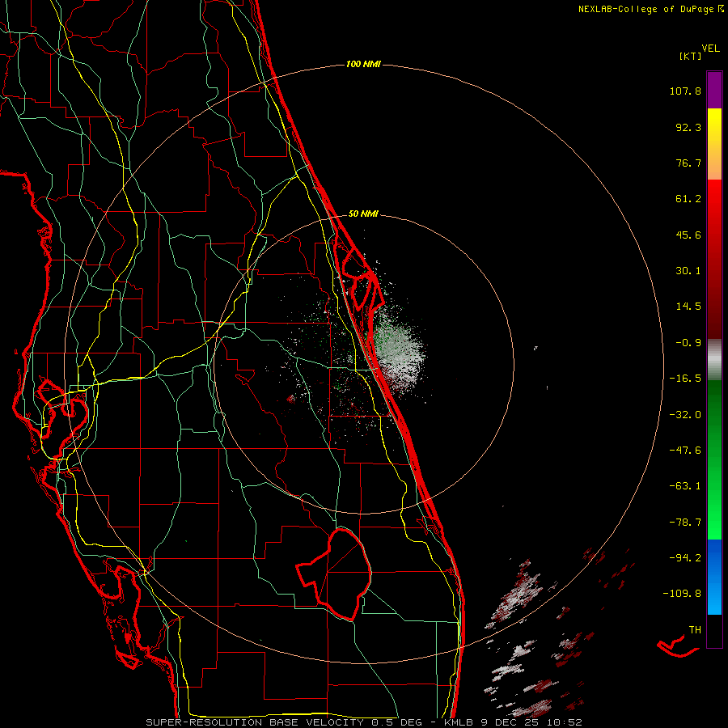The image size is (728, 728).
Task: Pick the gray near-zero segment of the color bar
Action: click(x=714, y=359)
